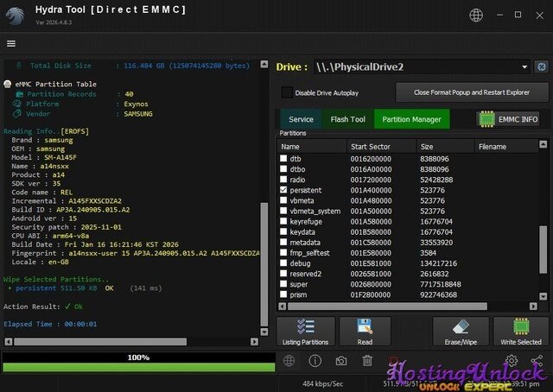Click log panel scroll right arrow
The height and width of the screenshot is (392, 553).
pyautogui.click(x=254, y=342)
